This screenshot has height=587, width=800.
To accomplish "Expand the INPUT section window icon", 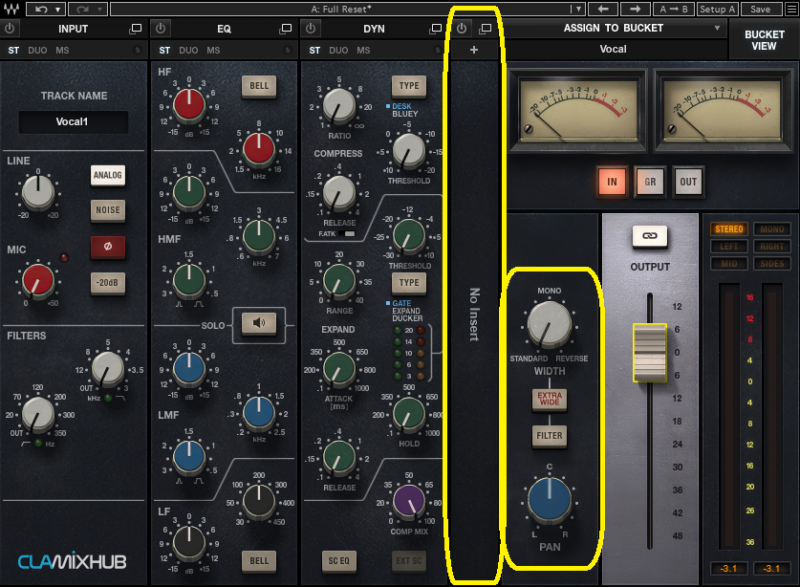I will click(x=136, y=29).
